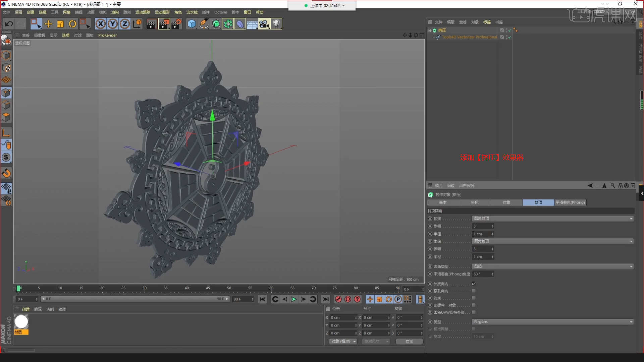Switch to Polygons mode icon

[x=6, y=117]
